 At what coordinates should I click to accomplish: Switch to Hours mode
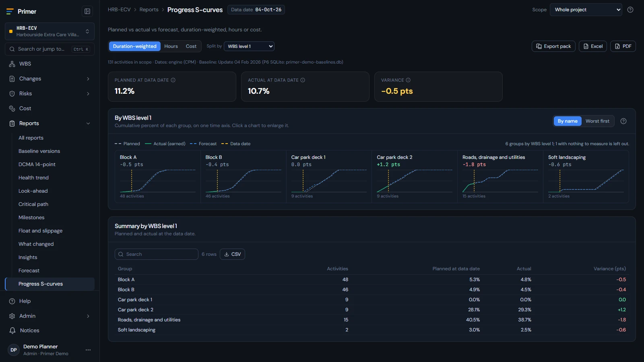(171, 46)
